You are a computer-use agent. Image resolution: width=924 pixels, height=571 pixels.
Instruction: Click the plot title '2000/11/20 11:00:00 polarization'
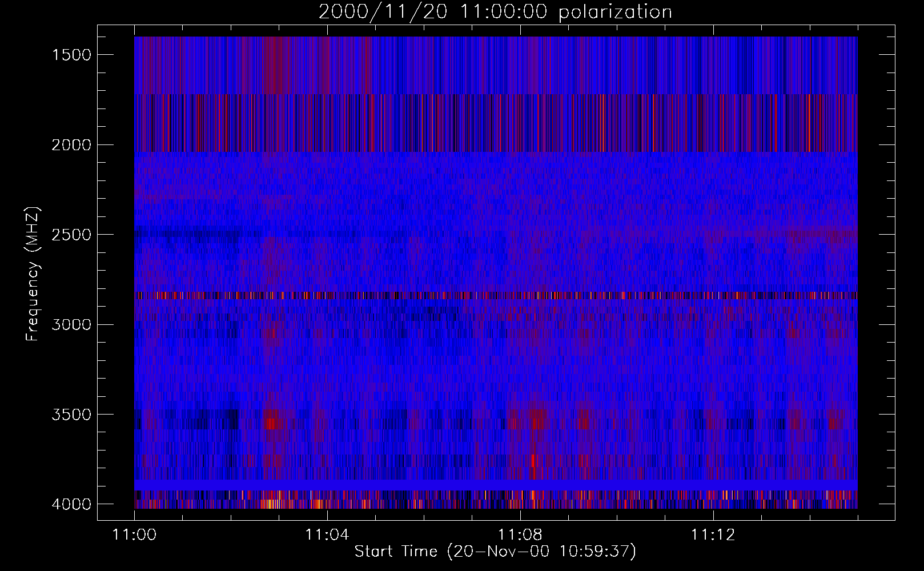click(x=495, y=12)
